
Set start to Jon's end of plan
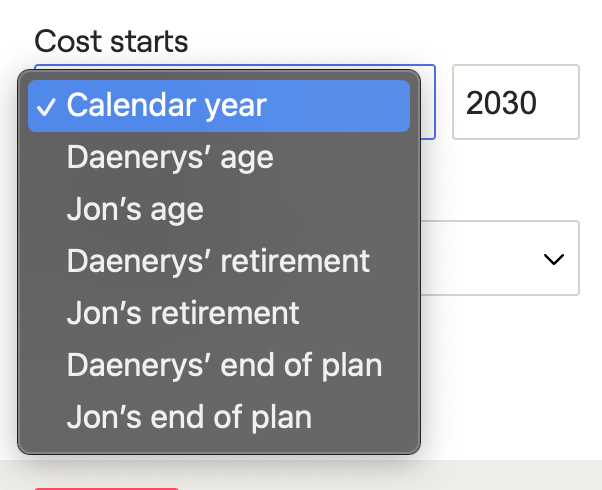(x=189, y=417)
